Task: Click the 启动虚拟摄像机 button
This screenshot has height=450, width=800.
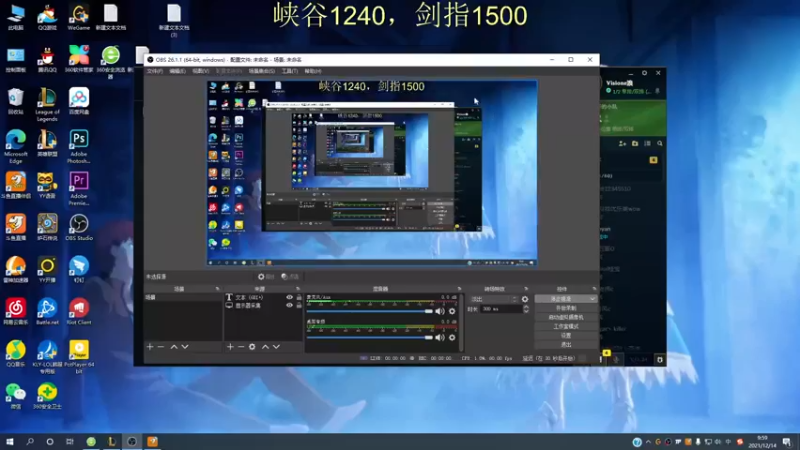Action: tap(566, 317)
